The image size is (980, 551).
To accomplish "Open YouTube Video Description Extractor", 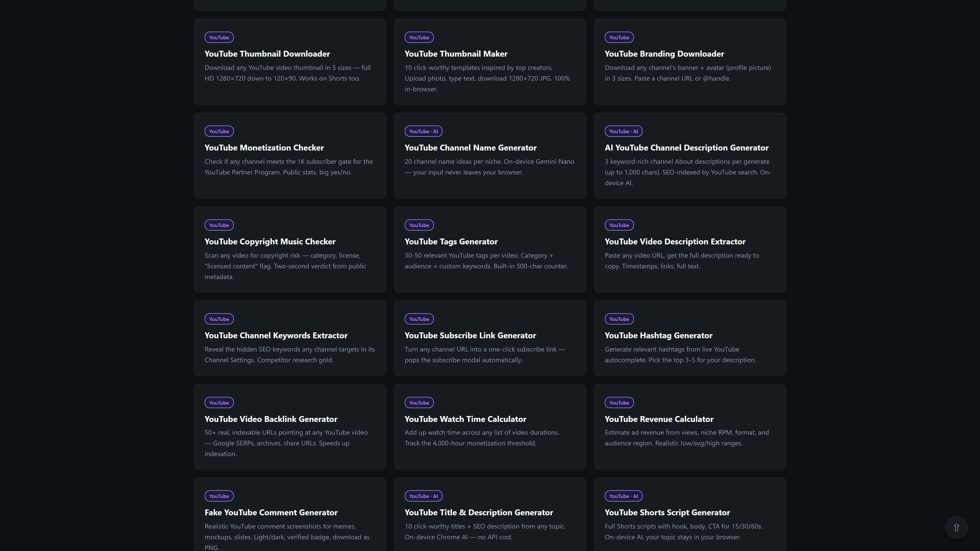I will pos(675,242).
